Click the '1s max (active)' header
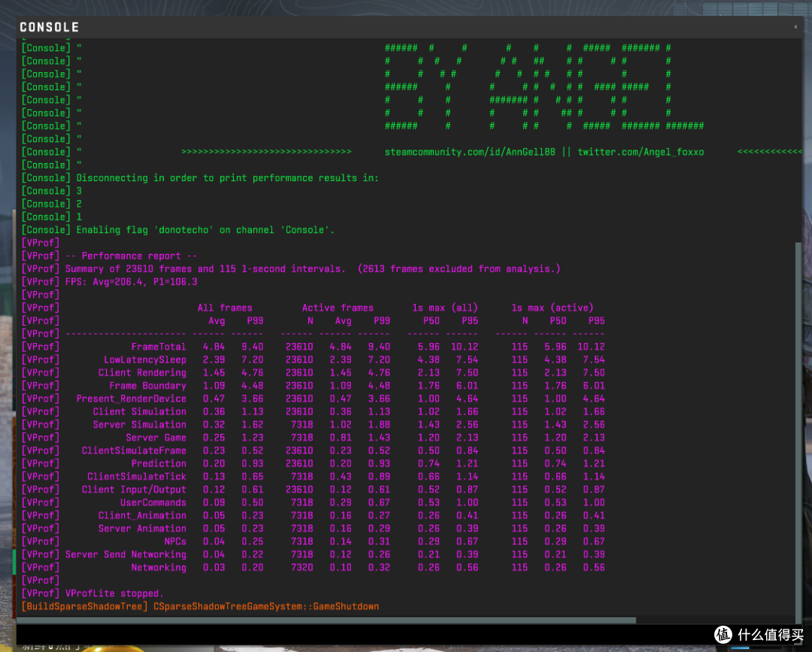The height and width of the screenshot is (652, 812). (x=552, y=308)
